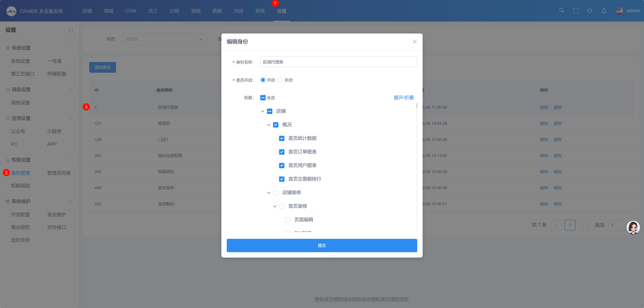Viewport: 644px width, 308px height.
Task: Toggle fullscreen mode icon
Action: point(576,11)
